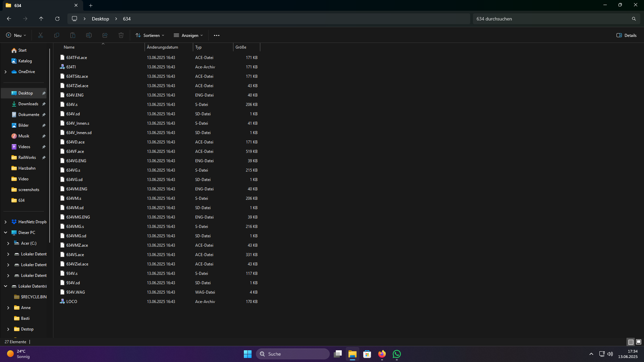Expand the OneDrive tree node
The height and width of the screenshot is (362, 644).
(x=5, y=72)
